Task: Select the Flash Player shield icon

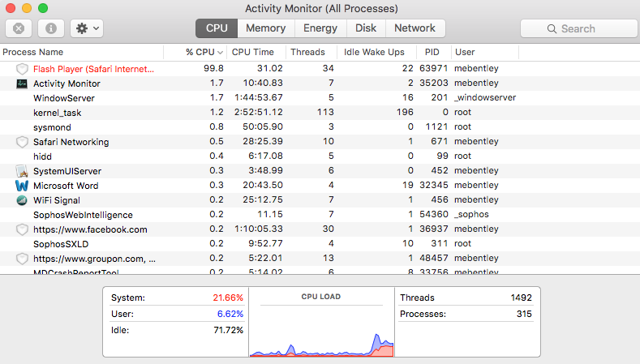Action: click(22, 69)
